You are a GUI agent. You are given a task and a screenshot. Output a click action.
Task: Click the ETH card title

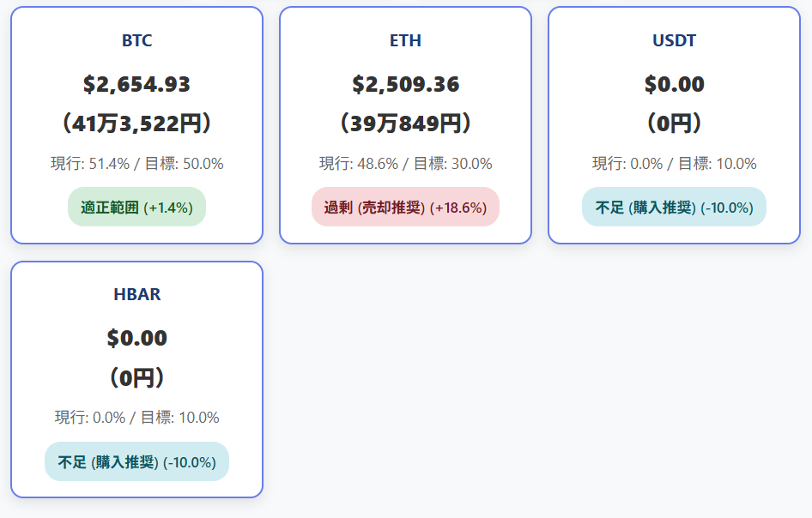tap(405, 40)
